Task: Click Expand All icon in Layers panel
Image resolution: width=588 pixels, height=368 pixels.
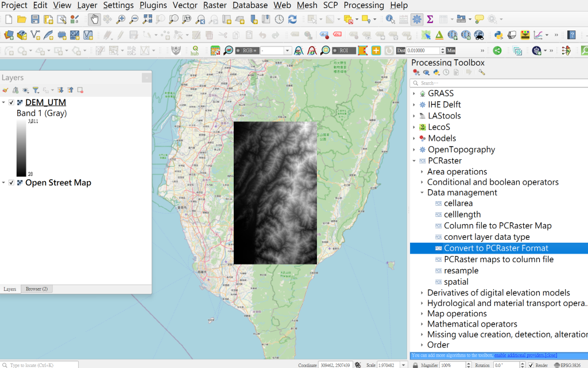Action: [x=60, y=90]
